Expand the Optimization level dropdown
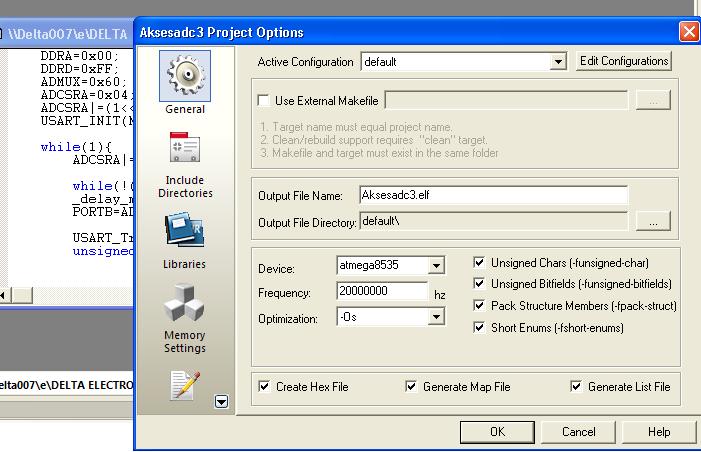The height and width of the screenshot is (452, 701). point(436,318)
